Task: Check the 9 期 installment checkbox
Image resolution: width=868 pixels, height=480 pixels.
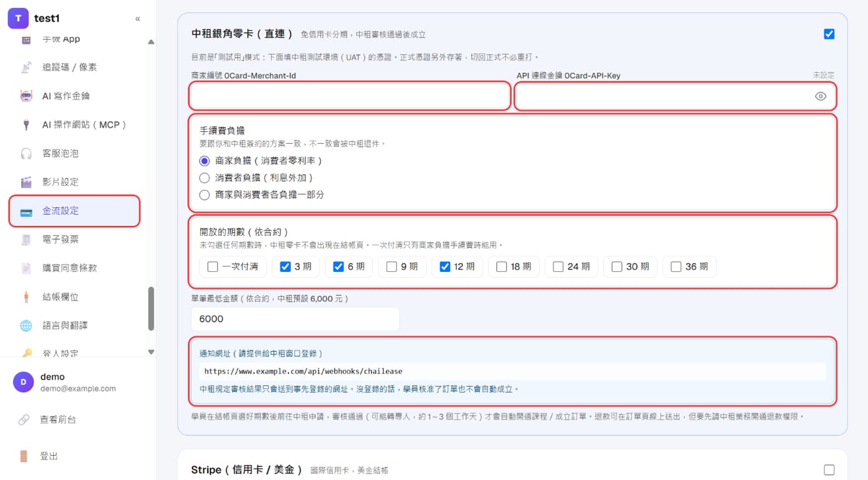Action: click(x=391, y=267)
